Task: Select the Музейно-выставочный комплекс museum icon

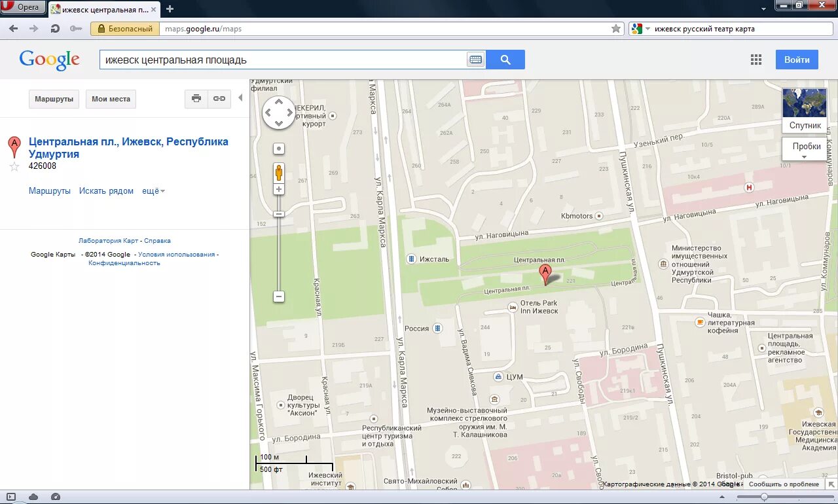Action: 494,399
